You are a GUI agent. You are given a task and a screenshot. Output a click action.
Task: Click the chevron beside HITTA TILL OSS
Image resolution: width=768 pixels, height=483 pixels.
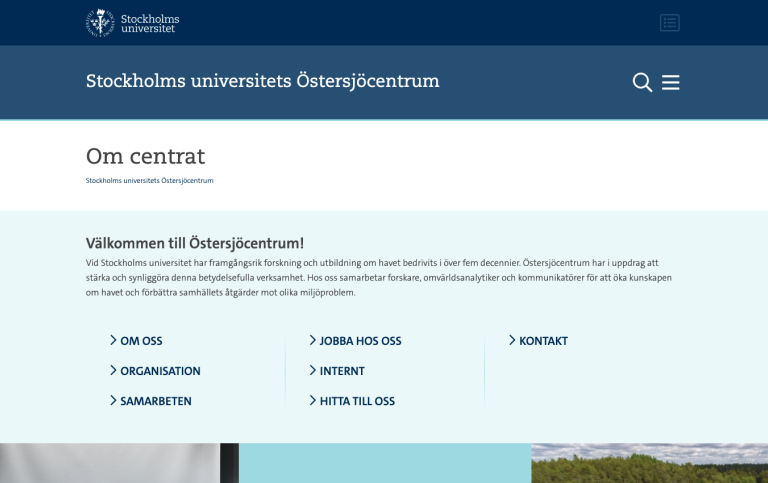click(312, 400)
